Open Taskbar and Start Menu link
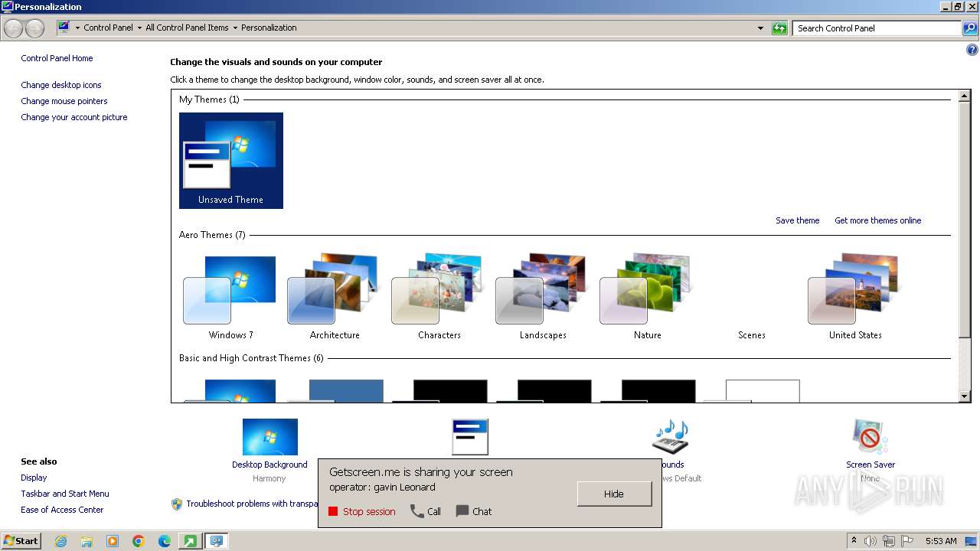980x551 pixels. tap(65, 494)
